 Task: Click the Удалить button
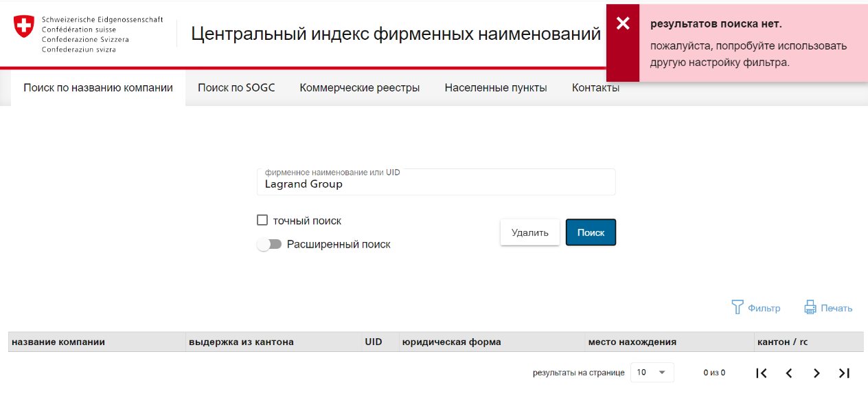point(530,232)
